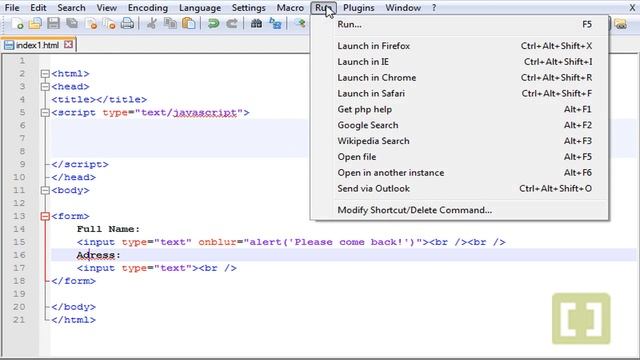Click the Find binoculars toolbar icon
Image resolution: width=640 pixels, height=360 pixels.
(x=256, y=24)
